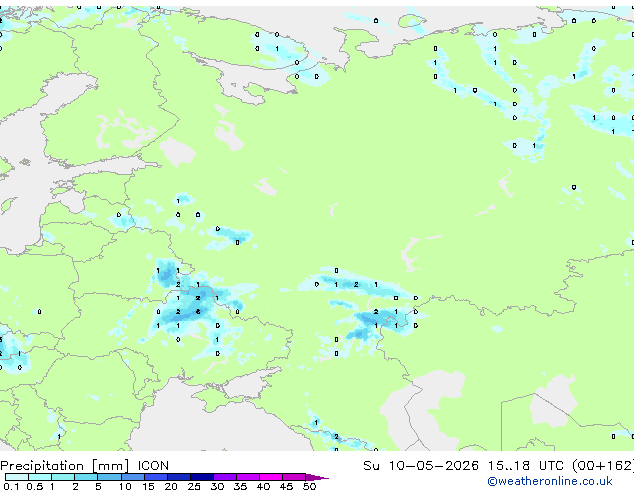Click the "0.1" legend scale value

coord(11,486)
